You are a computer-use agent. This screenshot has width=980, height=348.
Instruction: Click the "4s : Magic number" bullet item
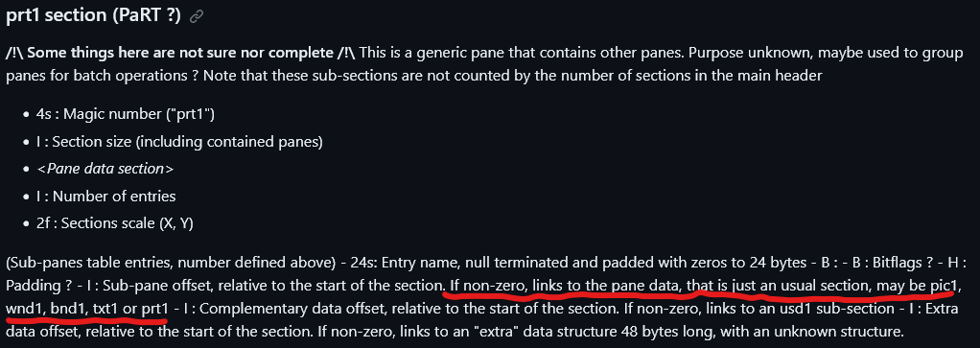(126, 114)
